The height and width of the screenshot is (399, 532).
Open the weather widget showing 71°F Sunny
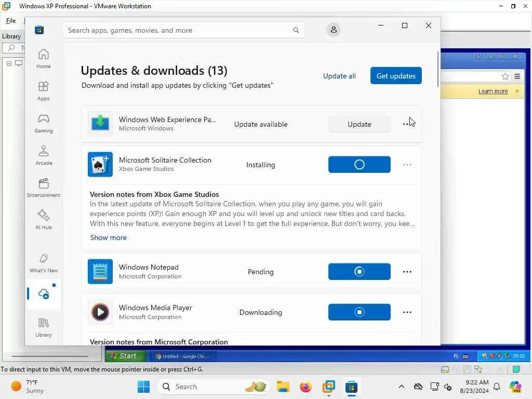[27, 387]
